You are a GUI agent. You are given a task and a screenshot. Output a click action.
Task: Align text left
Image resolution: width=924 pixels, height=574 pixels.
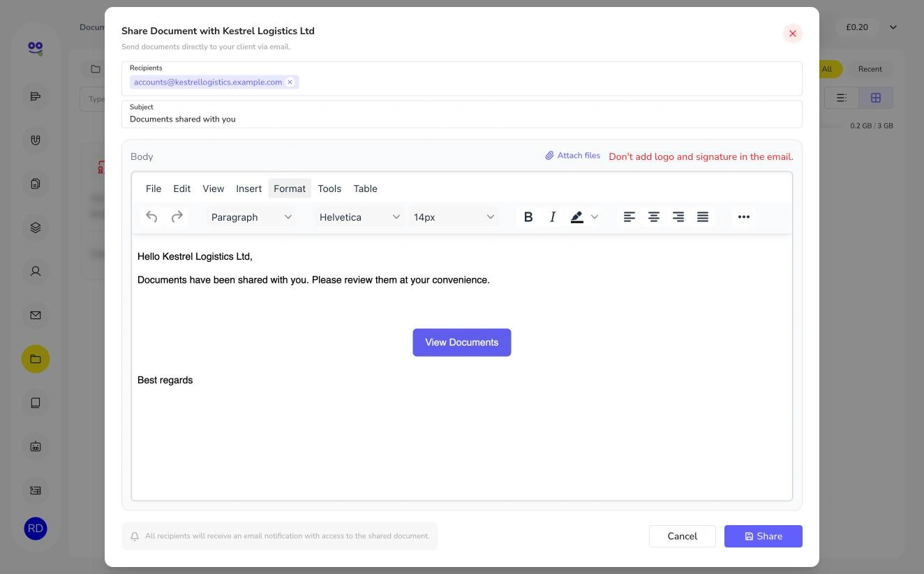629,217
